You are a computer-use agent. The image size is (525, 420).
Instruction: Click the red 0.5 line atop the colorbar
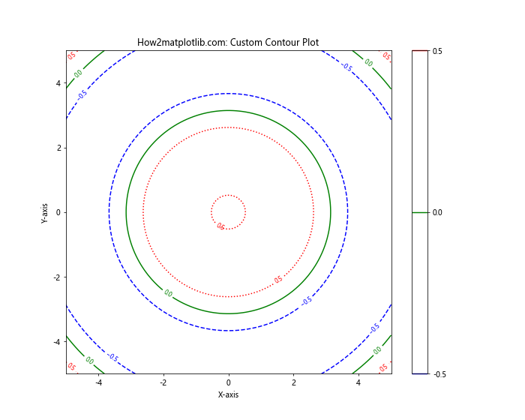[419, 51]
